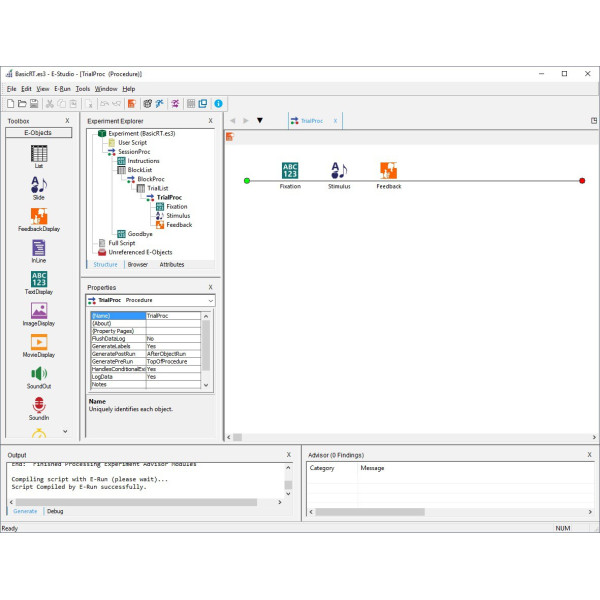Select BlockProc in Experiment Explorer
This screenshot has height=600, width=600.
coord(146,179)
